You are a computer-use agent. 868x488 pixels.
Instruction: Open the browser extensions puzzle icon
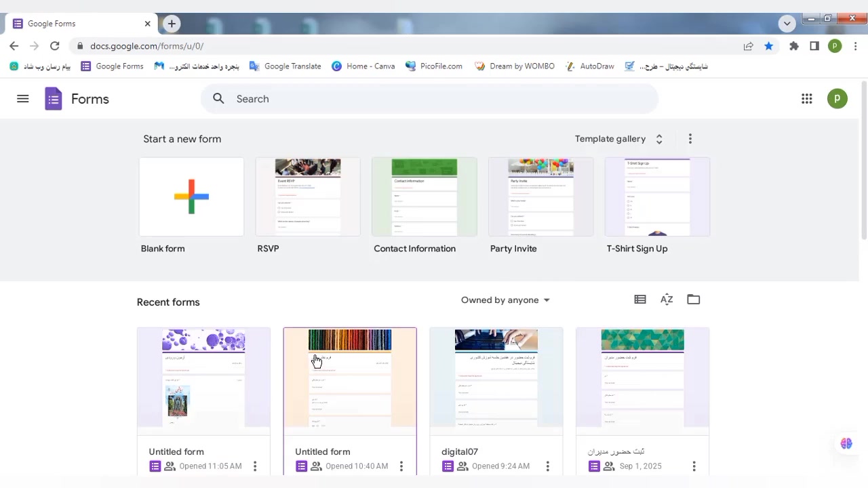[794, 46]
